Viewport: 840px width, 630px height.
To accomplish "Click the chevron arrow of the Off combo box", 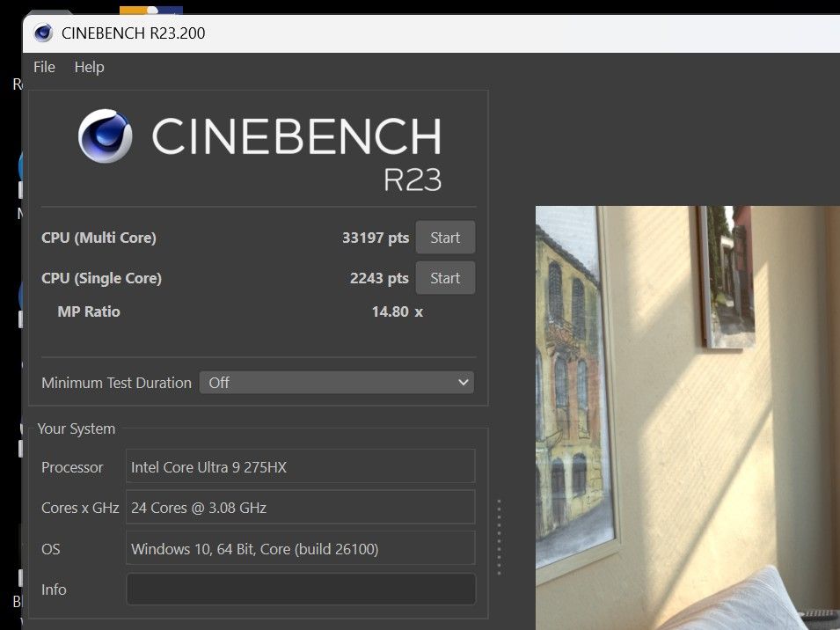I will pos(464,383).
